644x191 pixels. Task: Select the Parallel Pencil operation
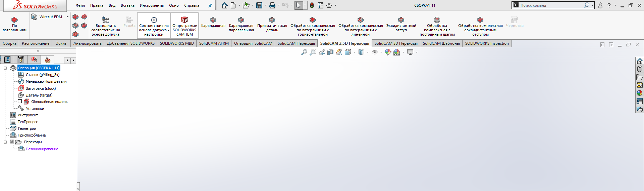coord(241,24)
